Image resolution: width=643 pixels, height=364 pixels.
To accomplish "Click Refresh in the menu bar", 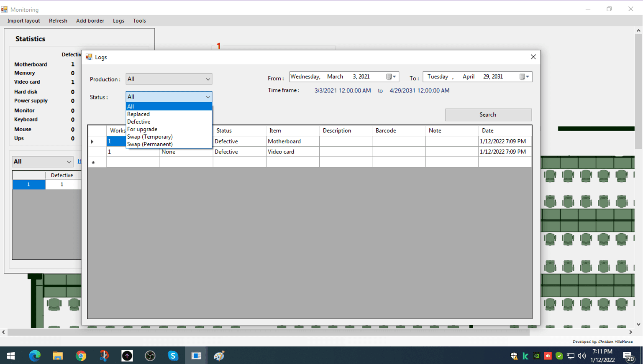I will [x=58, y=20].
